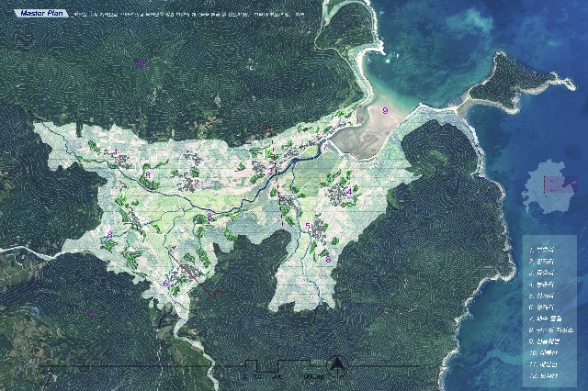
Task: Click legend entry numbered 5
Action: coord(541,296)
